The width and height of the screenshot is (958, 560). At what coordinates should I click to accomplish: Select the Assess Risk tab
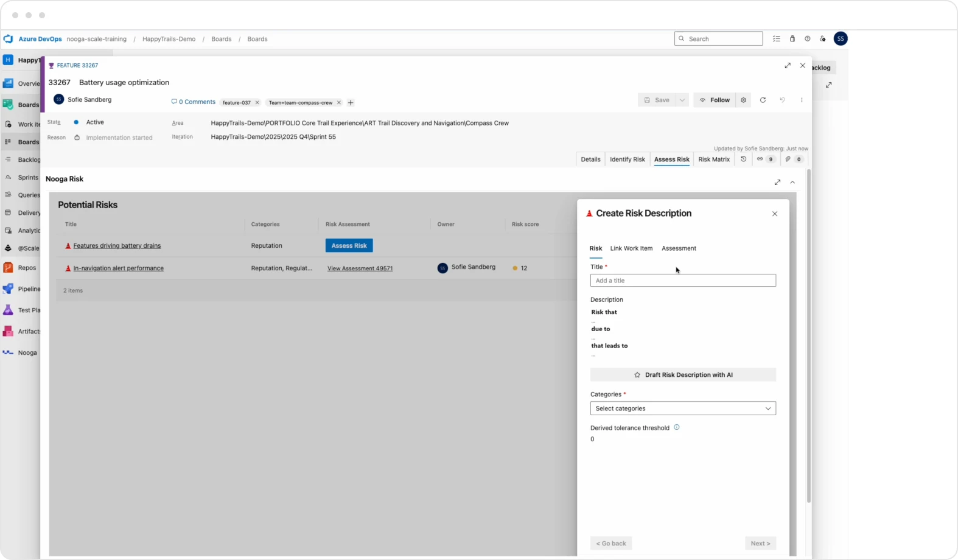[672, 159]
